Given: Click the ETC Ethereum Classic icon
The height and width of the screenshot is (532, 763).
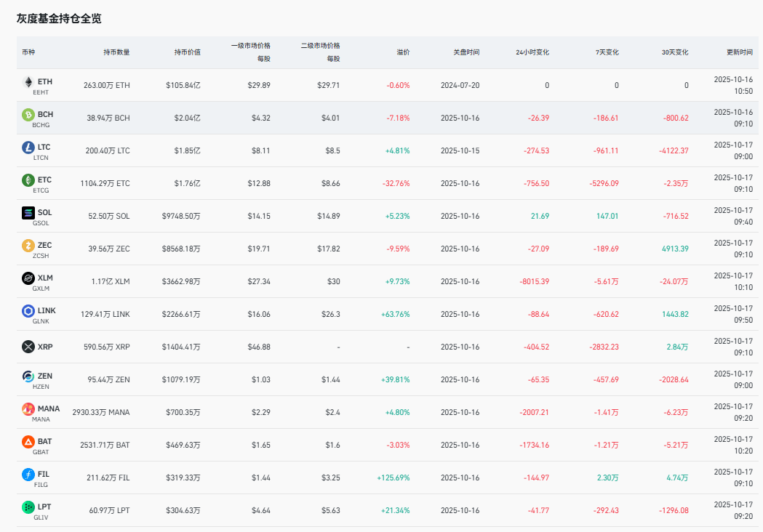Looking at the screenshot, I should [x=28, y=180].
